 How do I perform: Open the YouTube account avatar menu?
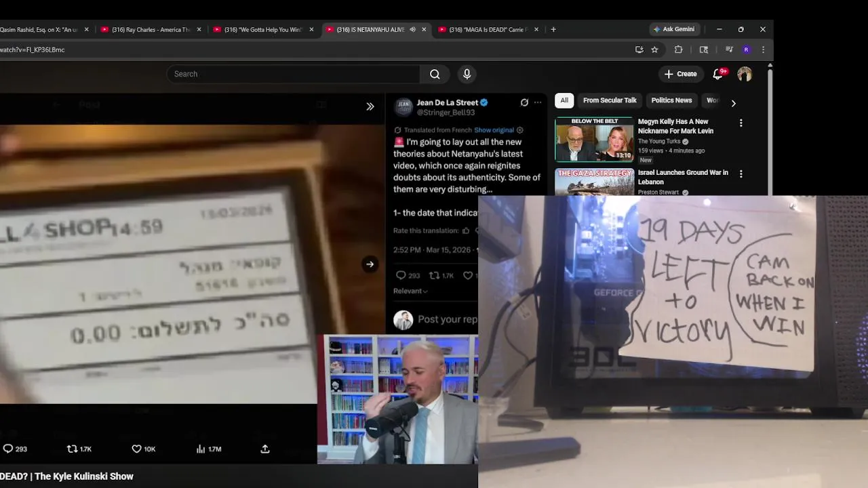click(745, 74)
